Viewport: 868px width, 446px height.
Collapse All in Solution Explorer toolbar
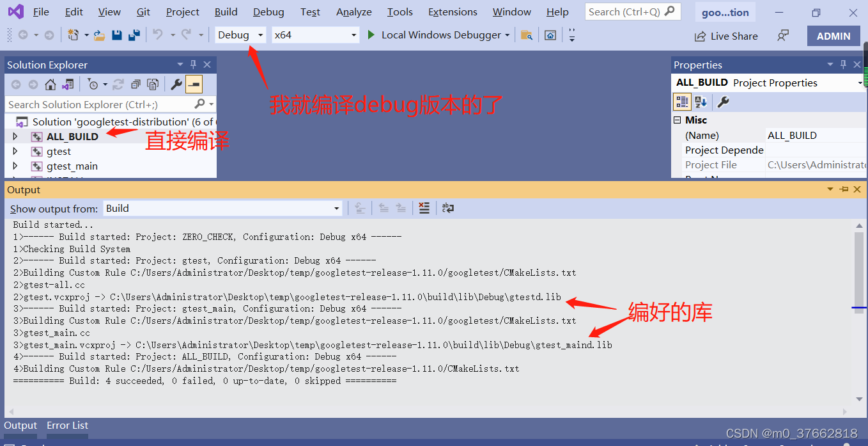tap(136, 84)
